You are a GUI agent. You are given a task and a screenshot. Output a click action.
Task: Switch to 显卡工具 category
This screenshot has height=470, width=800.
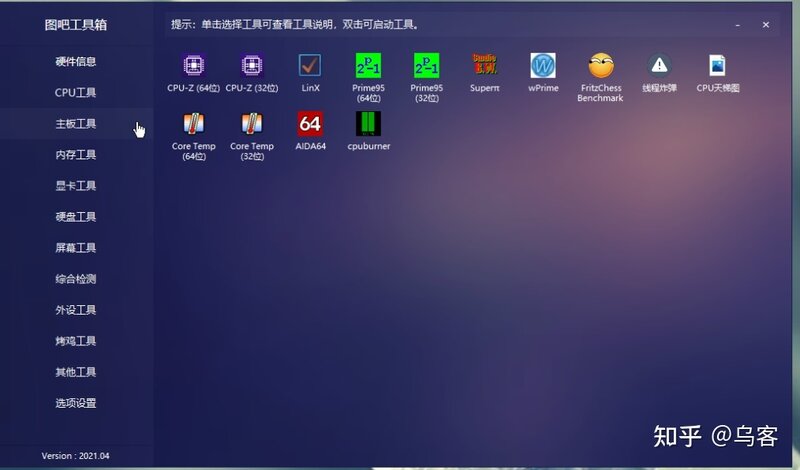click(x=76, y=186)
